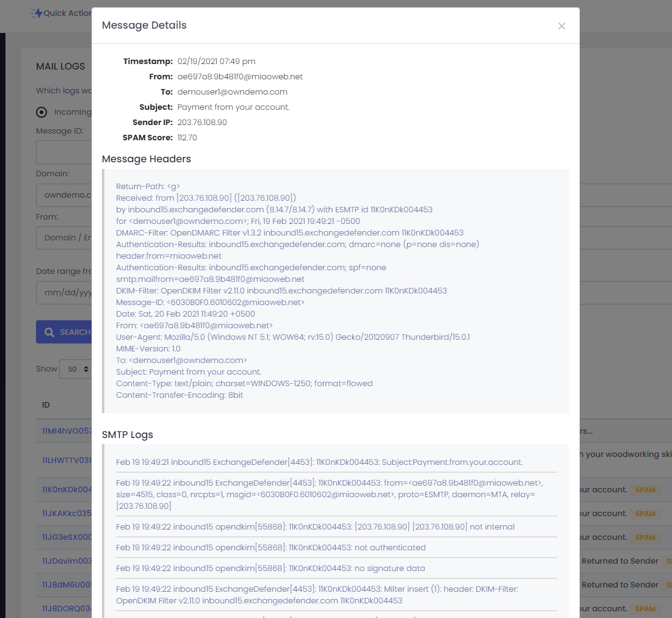The width and height of the screenshot is (672, 618).
Task: Click the magnifier icon on Search button
Action: point(49,332)
